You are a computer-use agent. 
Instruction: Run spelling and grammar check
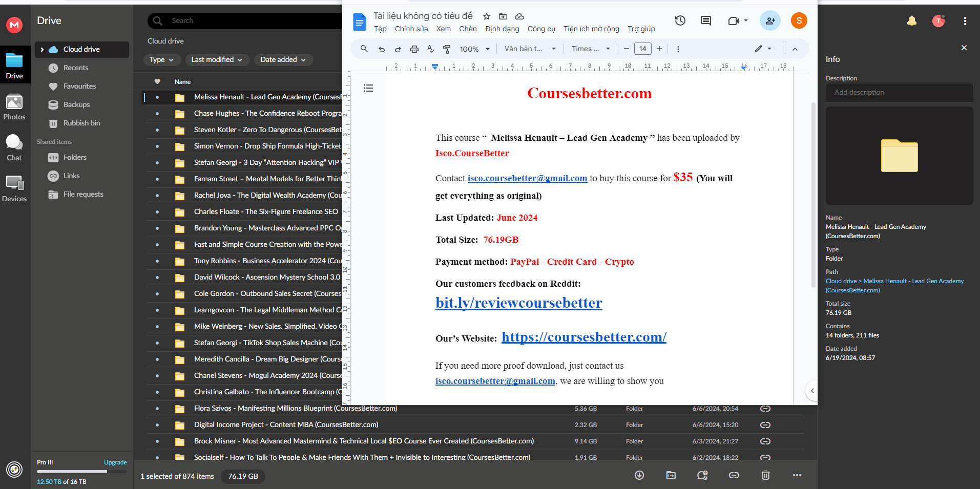pyautogui.click(x=431, y=49)
